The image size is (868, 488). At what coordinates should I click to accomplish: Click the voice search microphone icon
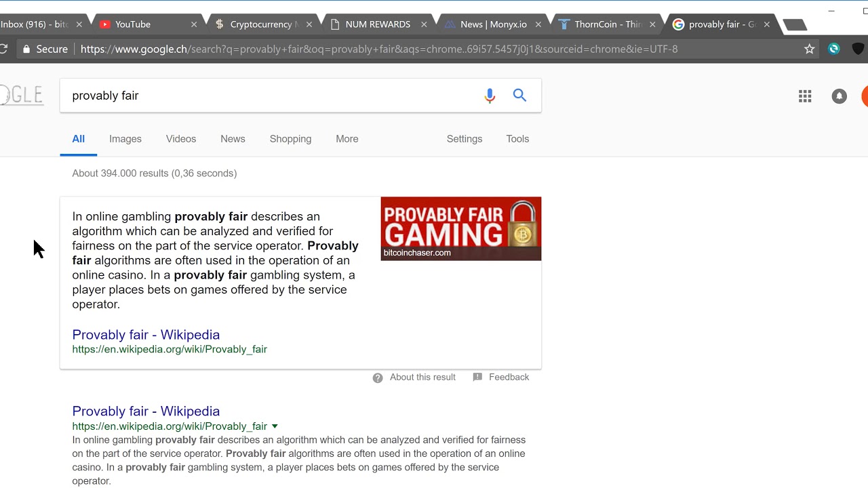click(490, 96)
